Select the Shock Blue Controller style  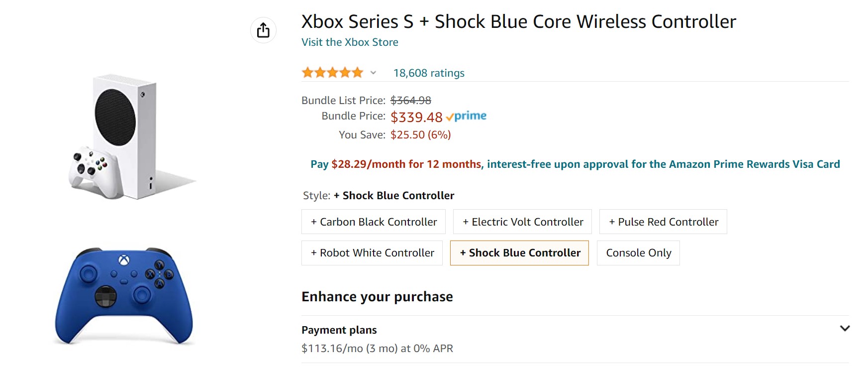point(519,253)
